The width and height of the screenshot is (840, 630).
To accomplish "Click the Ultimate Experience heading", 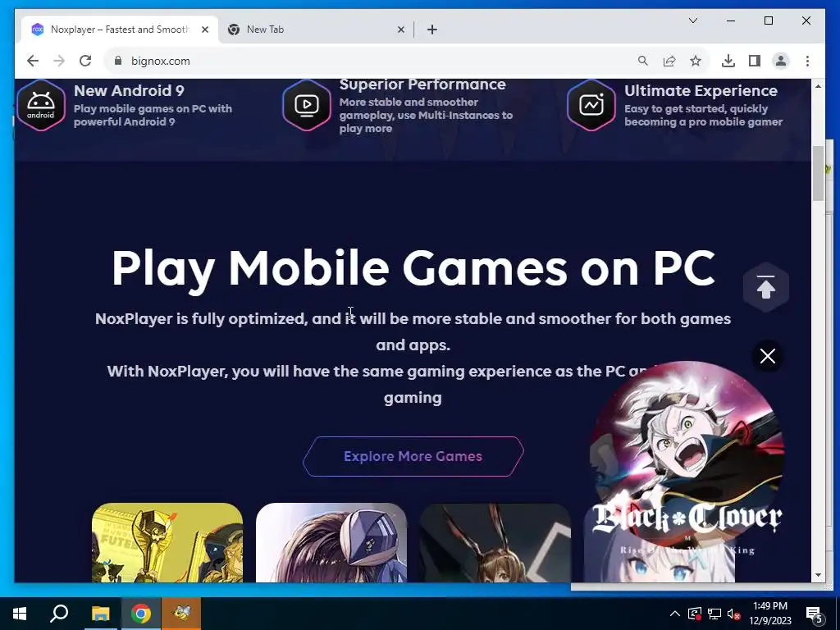I will pyautogui.click(x=701, y=90).
